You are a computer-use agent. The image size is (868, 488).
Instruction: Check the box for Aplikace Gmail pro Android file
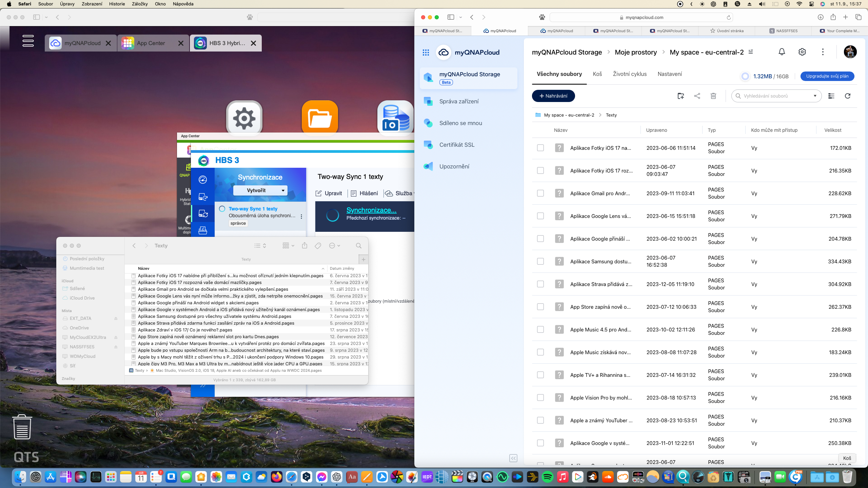click(x=540, y=193)
